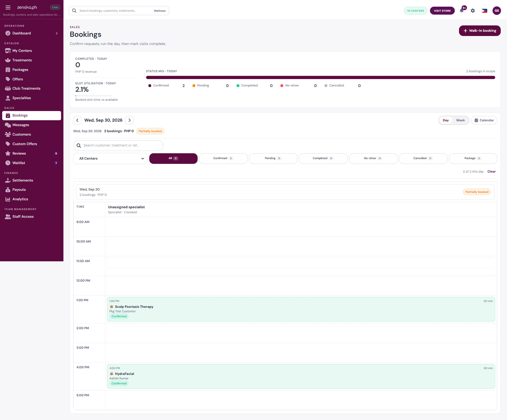507x420 pixels.
Task: Filter bookings by Package
Action: click(473, 158)
